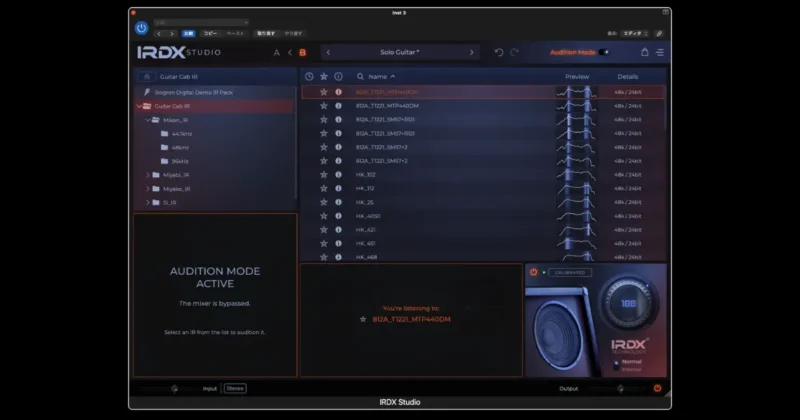Click the link chain icon in host header

659,34
